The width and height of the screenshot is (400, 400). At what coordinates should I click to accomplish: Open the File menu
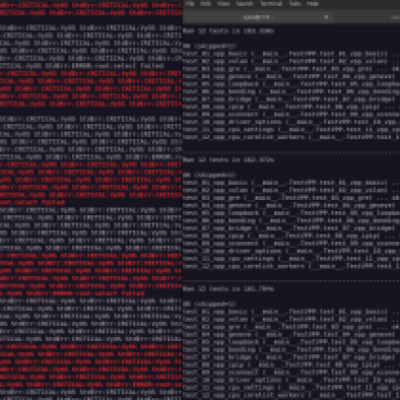coord(190,4)
